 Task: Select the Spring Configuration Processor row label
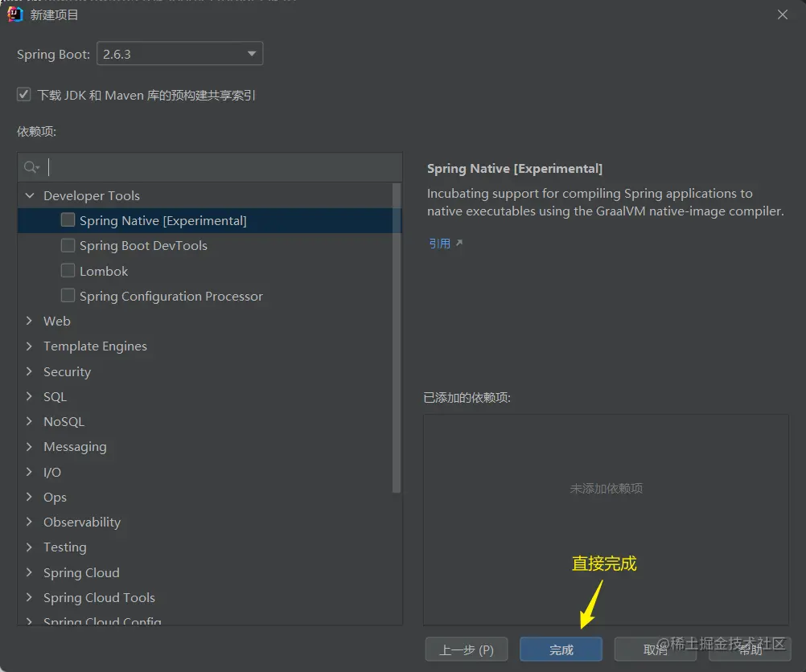171,296
